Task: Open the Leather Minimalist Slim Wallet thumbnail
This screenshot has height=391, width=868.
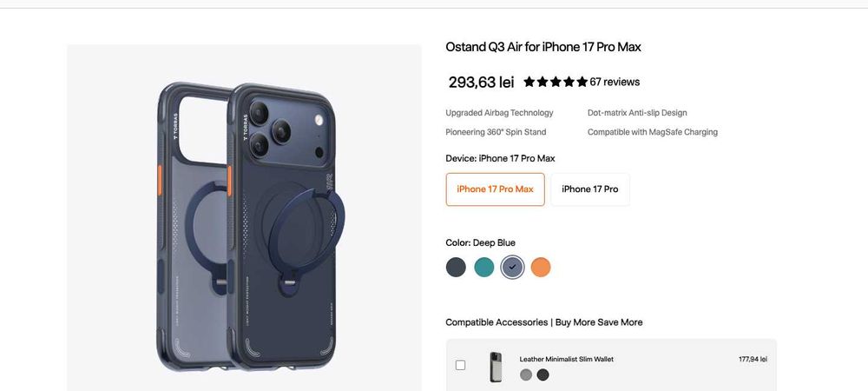Action: pos(495,367)
